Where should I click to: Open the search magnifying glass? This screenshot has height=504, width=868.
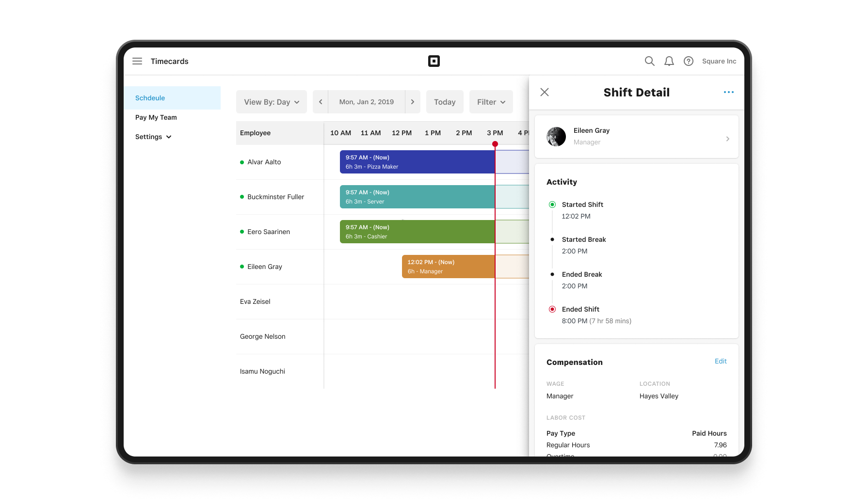point(649,61)
